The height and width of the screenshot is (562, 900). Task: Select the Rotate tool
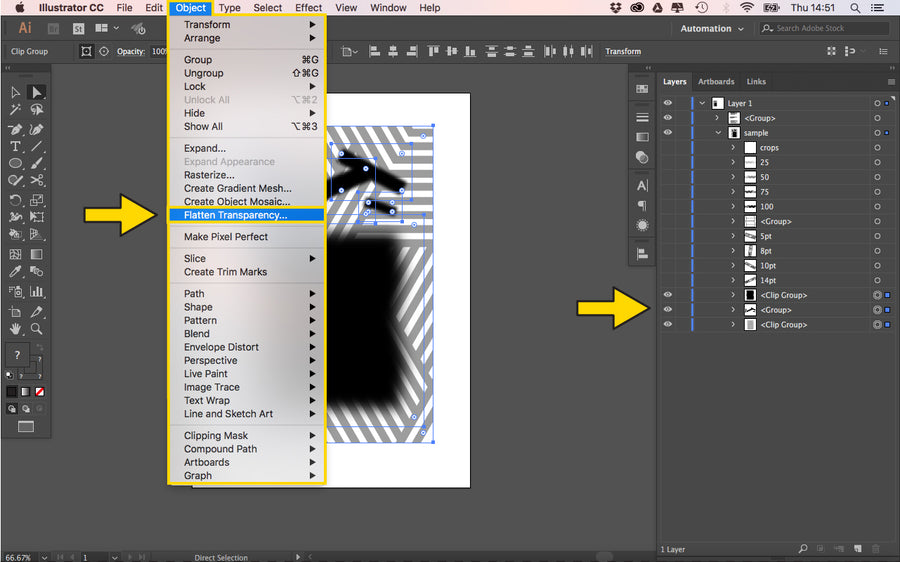pos(16,199)
